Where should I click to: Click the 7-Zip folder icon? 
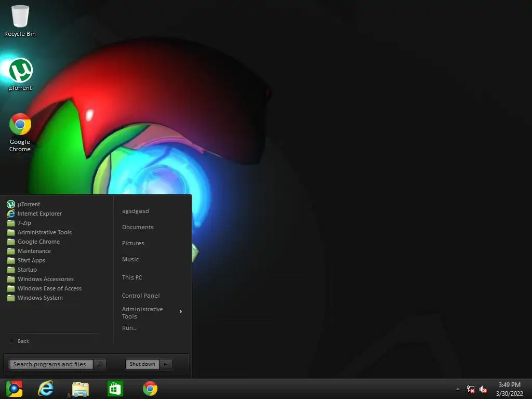(x=11, y=223)
